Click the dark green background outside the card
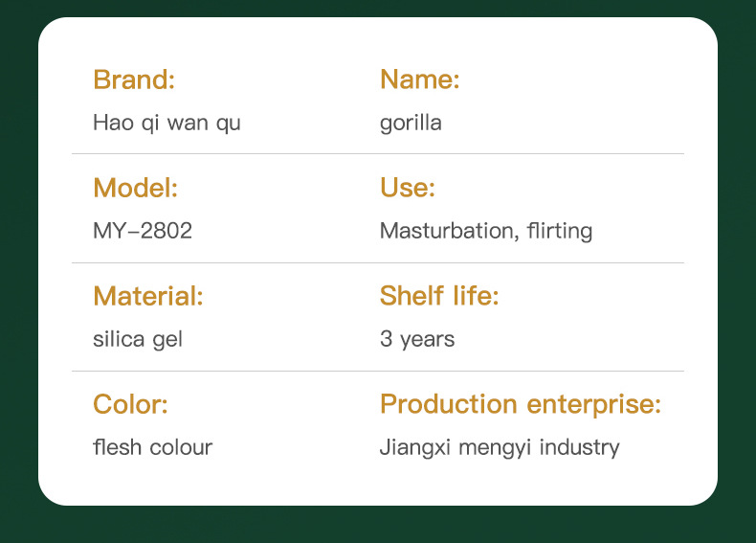 click(x=17, y=287)
